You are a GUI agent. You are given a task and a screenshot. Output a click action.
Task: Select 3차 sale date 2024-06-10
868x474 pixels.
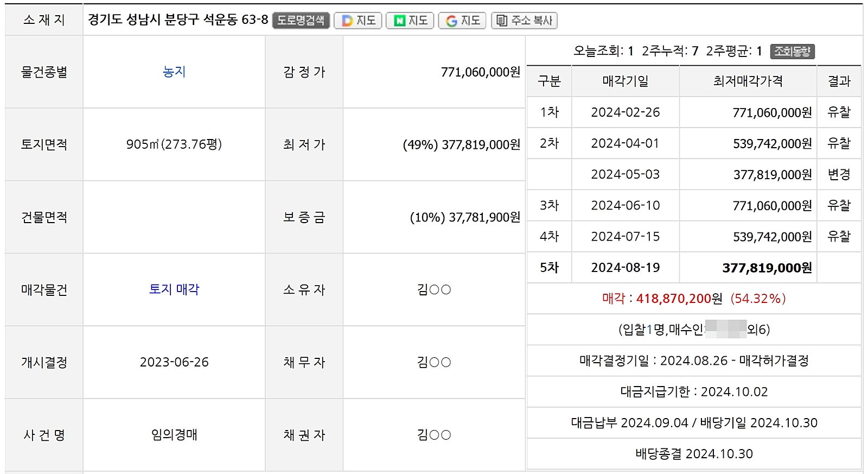tap(626, 206)
